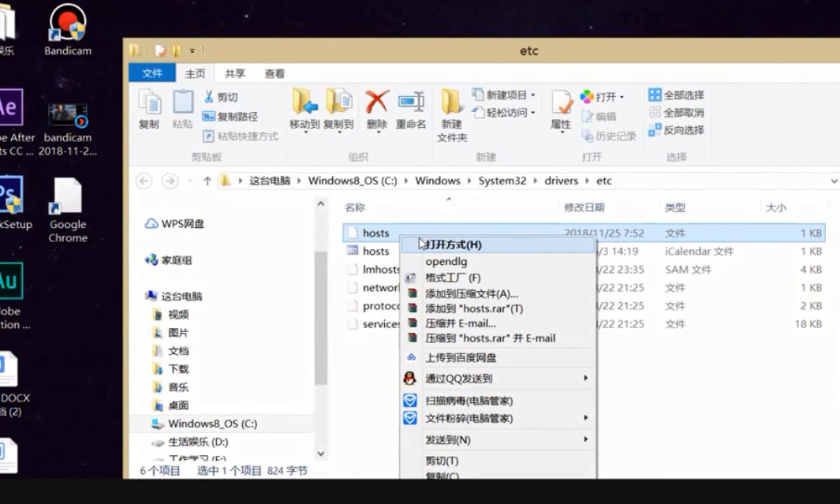This screenshot has height=504, width=840.
Task: Open quick access toolbar customize dropdown
Action: (x=192, y=51)
